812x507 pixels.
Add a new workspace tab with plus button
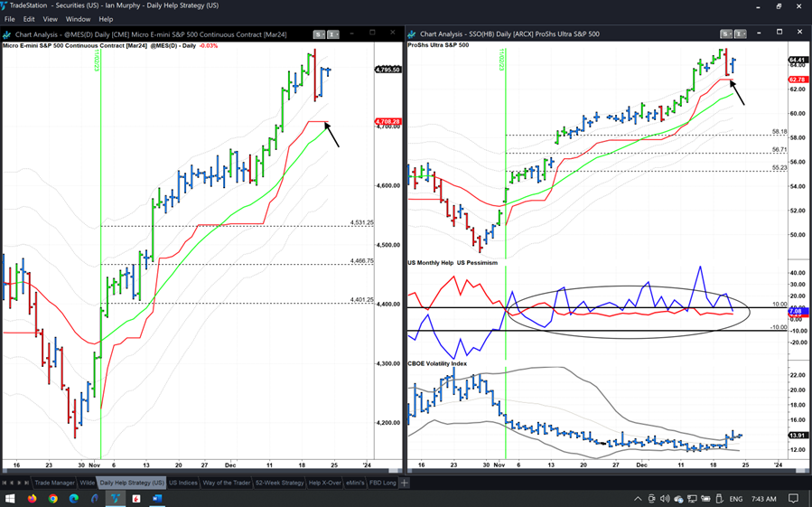pos(405,483)
